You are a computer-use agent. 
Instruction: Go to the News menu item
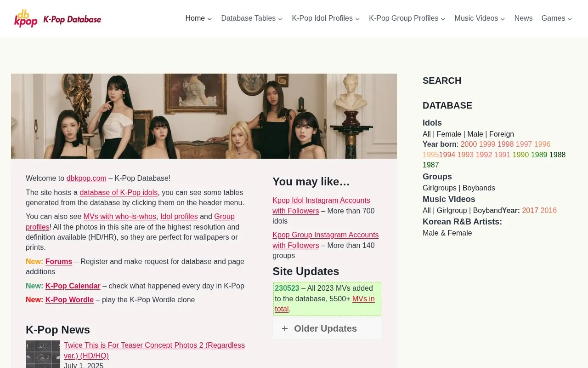(523, 18)
